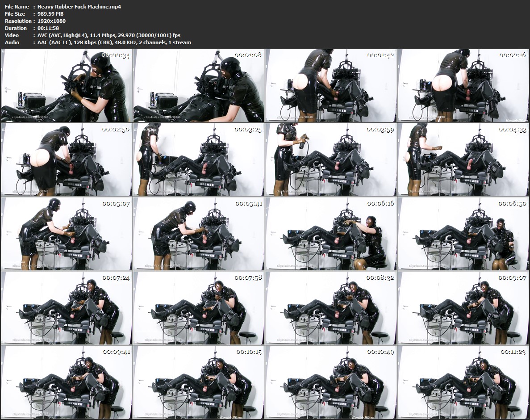Click the thumbnail timestamped 00:04:33

click(x=463, y=159)
